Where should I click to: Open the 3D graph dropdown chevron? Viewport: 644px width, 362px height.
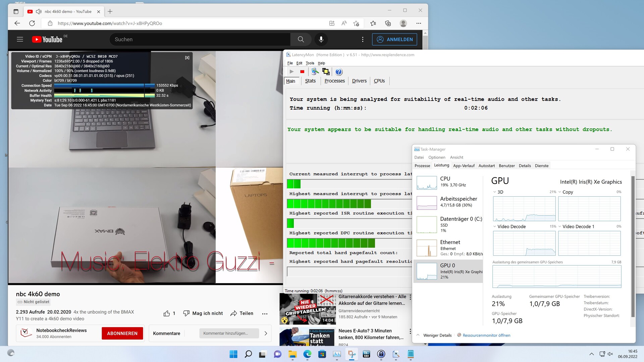[x=494, y=192]
